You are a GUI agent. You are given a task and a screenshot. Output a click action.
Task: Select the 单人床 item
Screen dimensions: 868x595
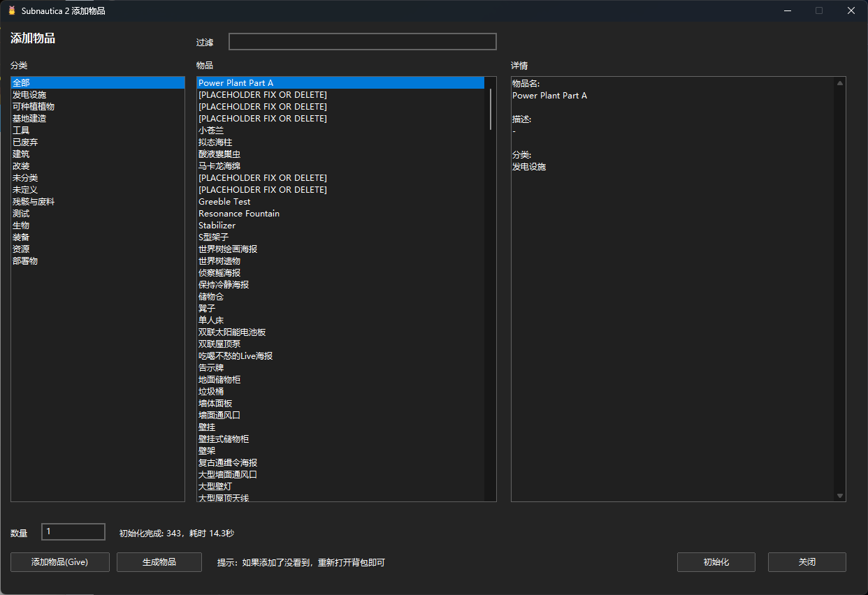click(x=340, y=320)
